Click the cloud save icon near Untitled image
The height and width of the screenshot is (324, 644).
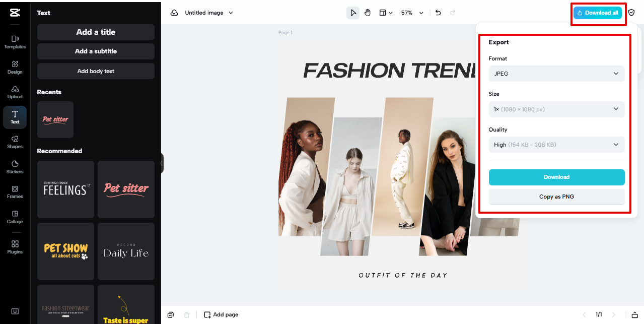coord(174,13)
